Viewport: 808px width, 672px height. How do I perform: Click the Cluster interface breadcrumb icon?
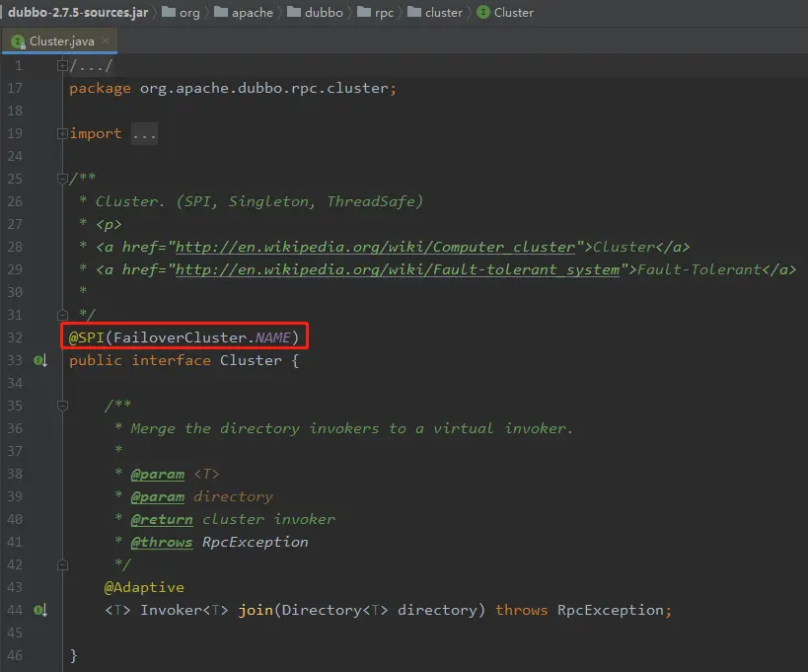pos(483,12)
